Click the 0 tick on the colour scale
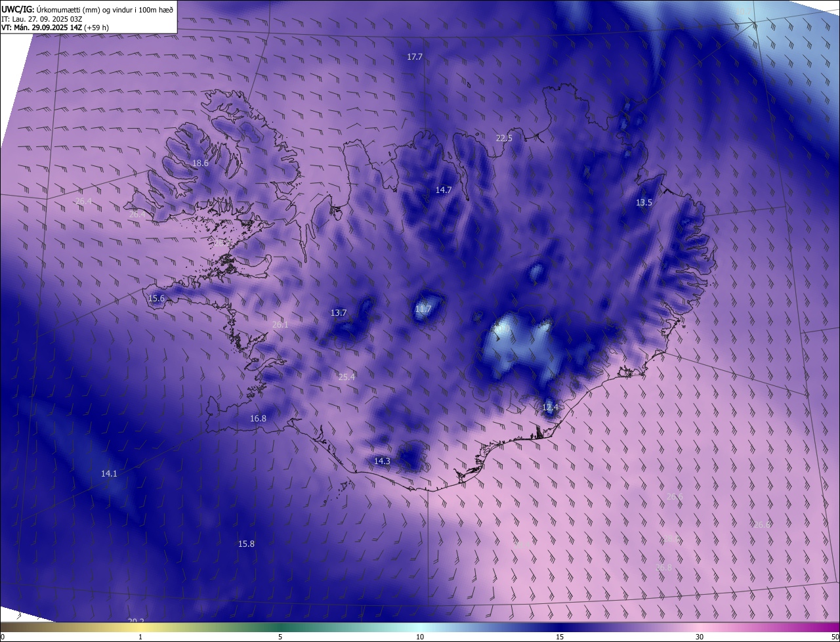This screenshot has width=840, height=642. 3,637
